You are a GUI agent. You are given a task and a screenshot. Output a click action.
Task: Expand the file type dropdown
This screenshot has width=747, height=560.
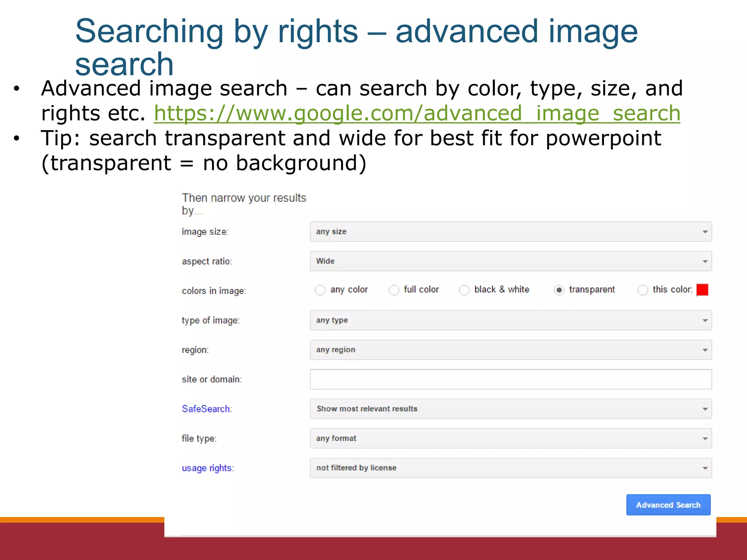(511, 438)
